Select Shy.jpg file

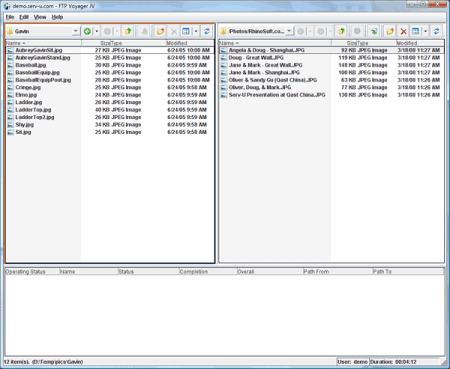click(x=24, y=125)
